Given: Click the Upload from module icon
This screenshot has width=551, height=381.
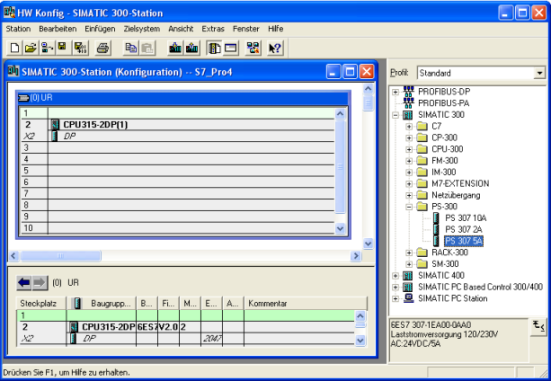Looking at the screenshot, I should coord(192,48).
